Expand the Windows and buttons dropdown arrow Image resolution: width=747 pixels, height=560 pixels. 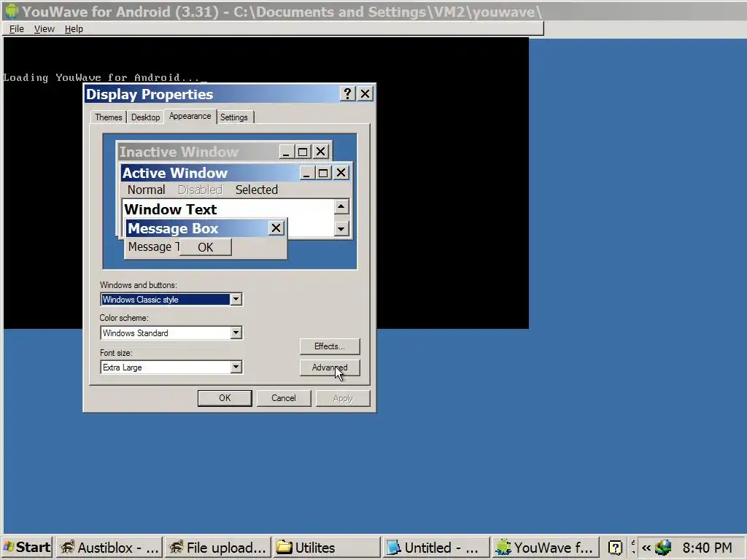[x=236, y=300]
